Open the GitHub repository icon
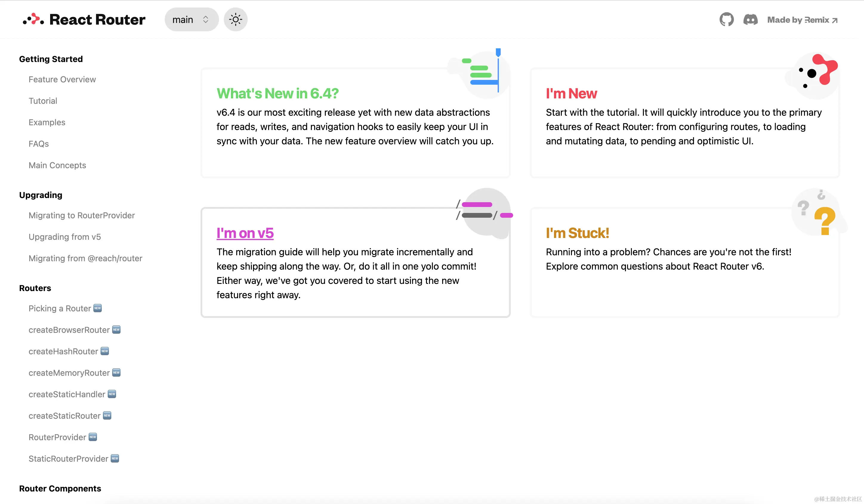Viewport: 864px width, 504px height. pyautogui.click(x=726, y=19)
